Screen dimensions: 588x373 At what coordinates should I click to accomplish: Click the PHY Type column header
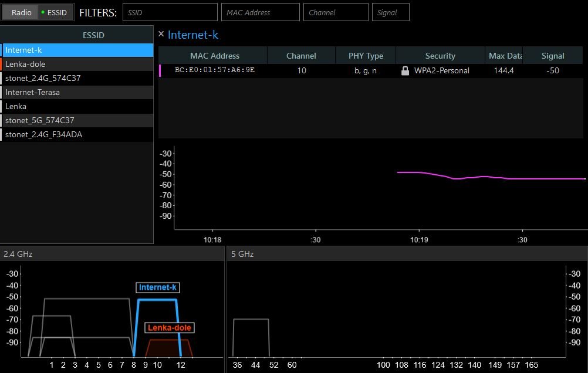[x=365, y=55]
